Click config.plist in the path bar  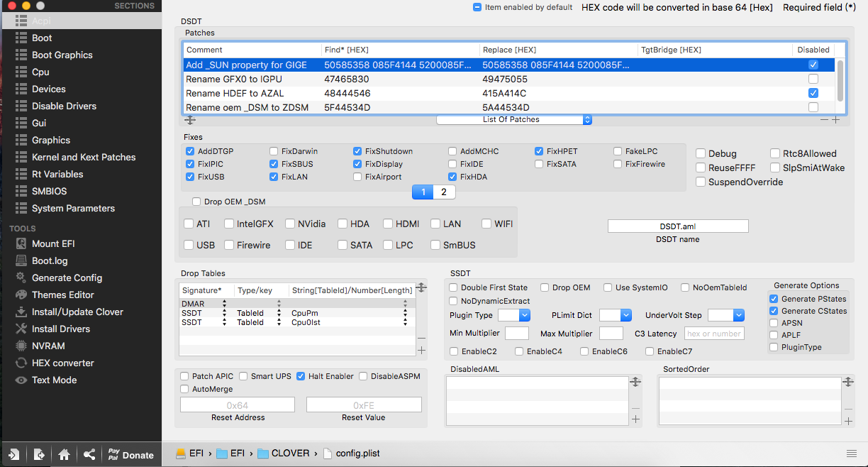351,454
